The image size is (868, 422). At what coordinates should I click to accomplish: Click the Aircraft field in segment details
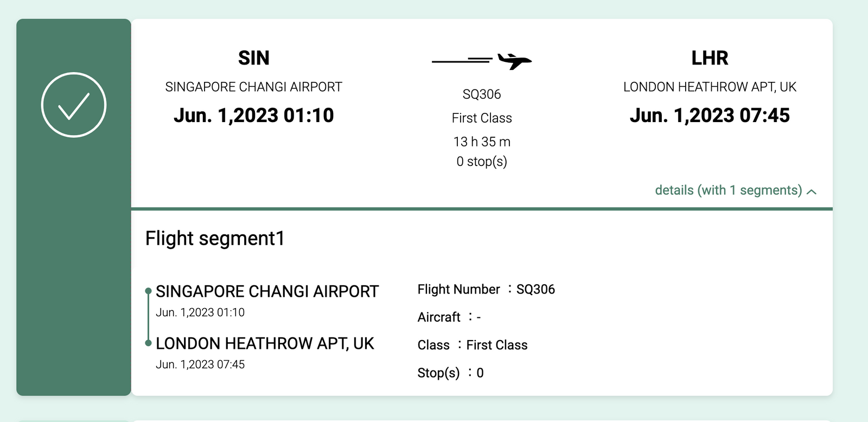tap(449, 317)
